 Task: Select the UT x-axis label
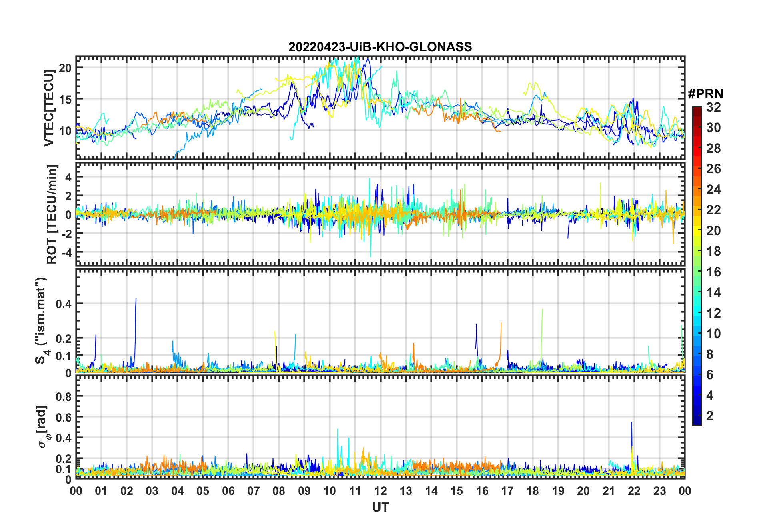click(380, 507)
